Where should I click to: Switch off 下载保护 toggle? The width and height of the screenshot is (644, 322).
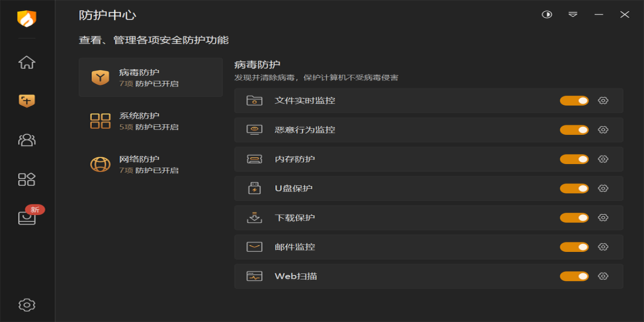click(x=574, y=217)
